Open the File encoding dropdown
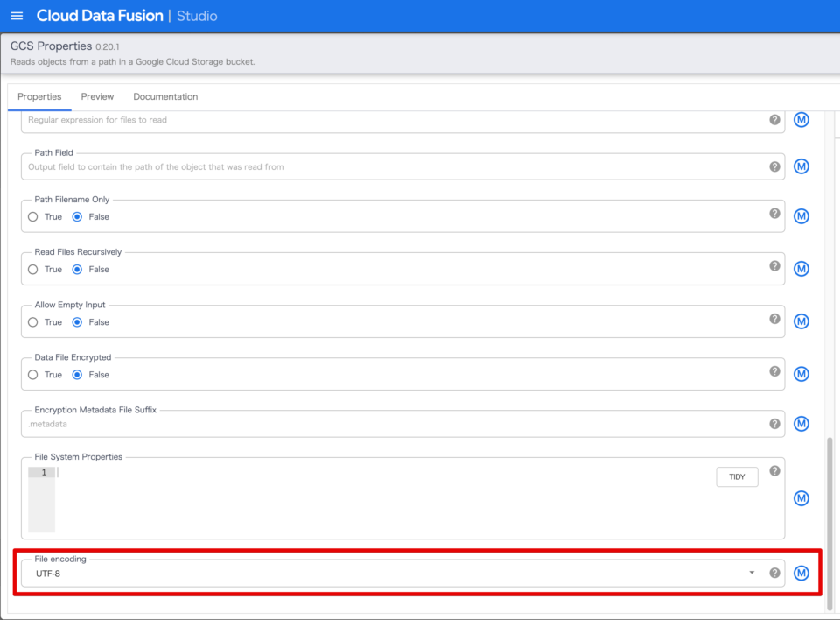The image size is (840, 620). [x=750, y=572]
